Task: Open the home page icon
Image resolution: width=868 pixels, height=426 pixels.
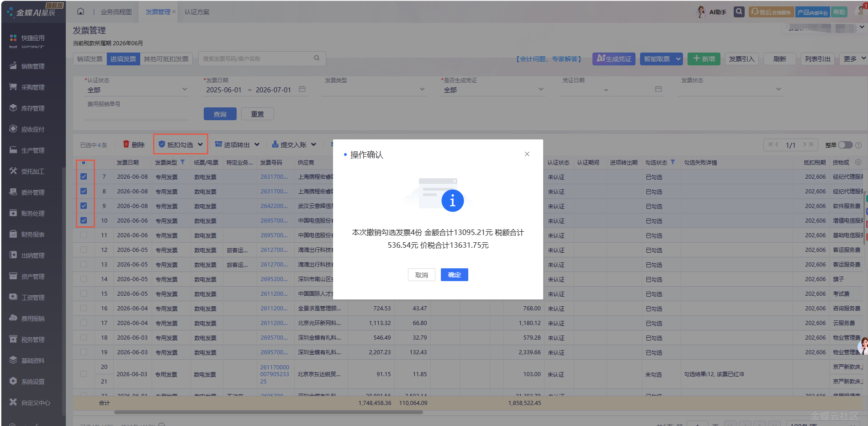Action: 80,11
